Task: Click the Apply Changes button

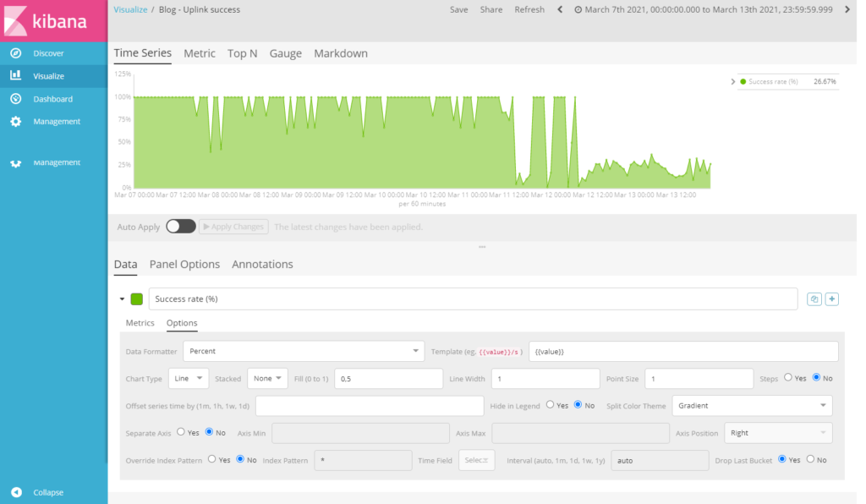Action: pyautogui.click(x=233, y=227)
